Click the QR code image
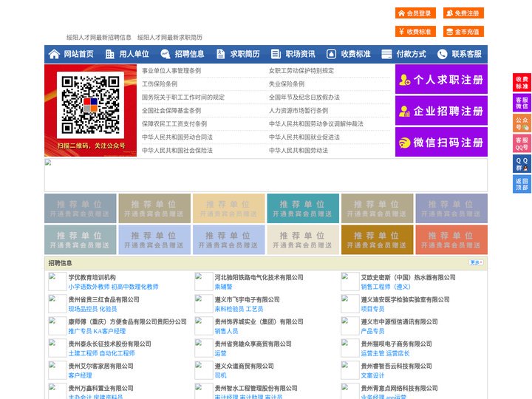 point(90,105)
